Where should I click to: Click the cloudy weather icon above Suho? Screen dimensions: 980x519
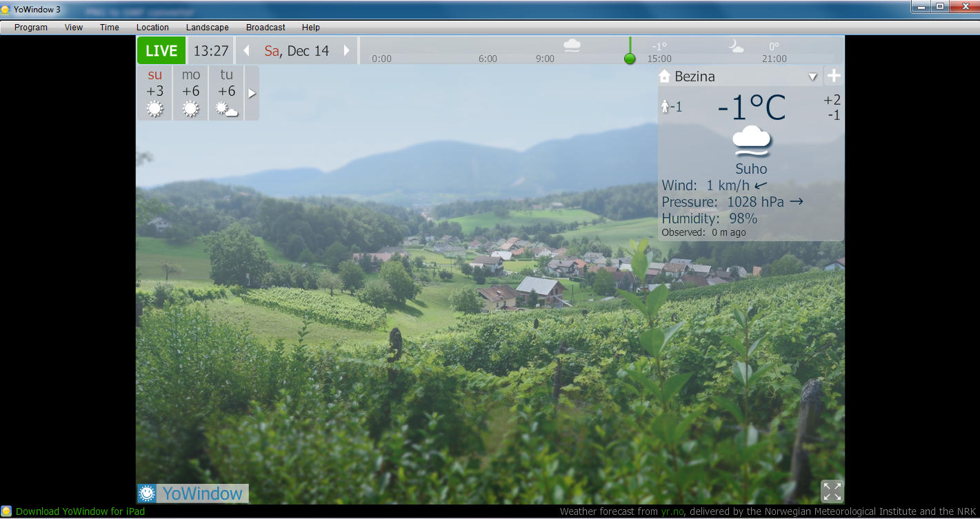[751, 141]
